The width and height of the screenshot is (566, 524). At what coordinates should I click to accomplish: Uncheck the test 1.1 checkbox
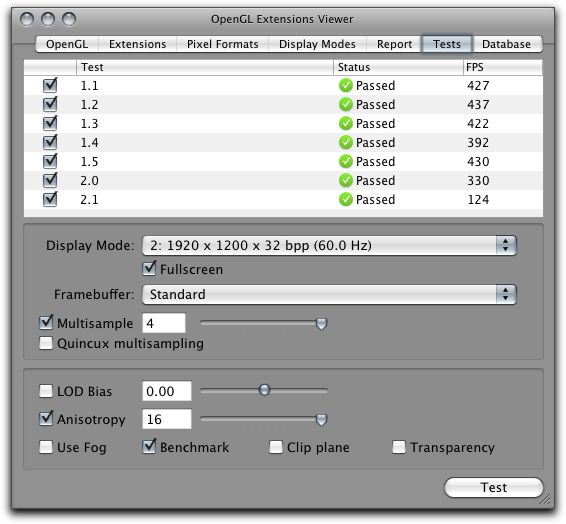[x=50, y=86]
